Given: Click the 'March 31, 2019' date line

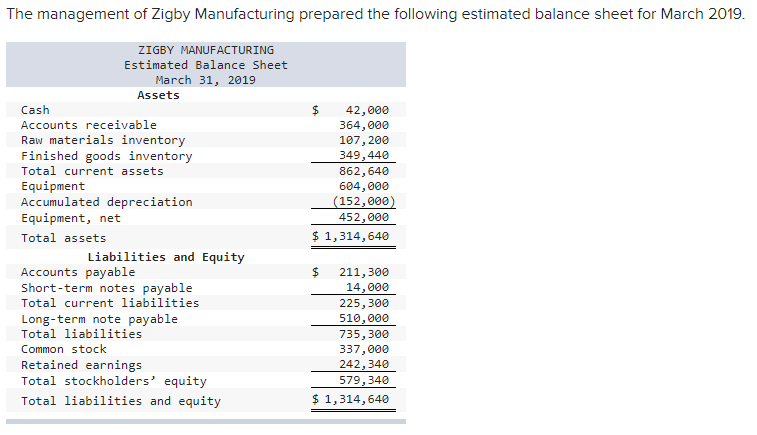Looking at the screenshot, I should coord(206,80).
